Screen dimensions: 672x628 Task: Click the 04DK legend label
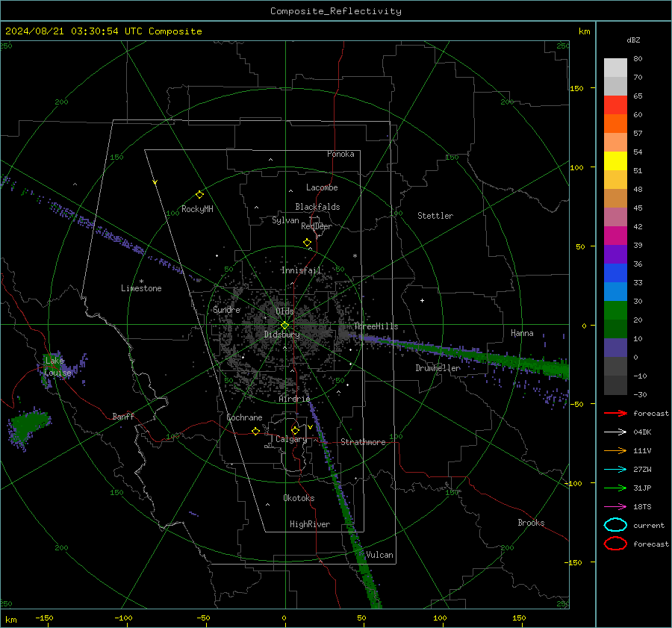pyautogui.click(x=642, y=432)
